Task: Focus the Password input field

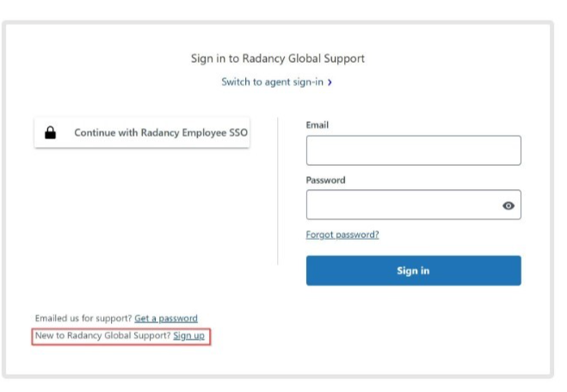Action: click(413, 205)
